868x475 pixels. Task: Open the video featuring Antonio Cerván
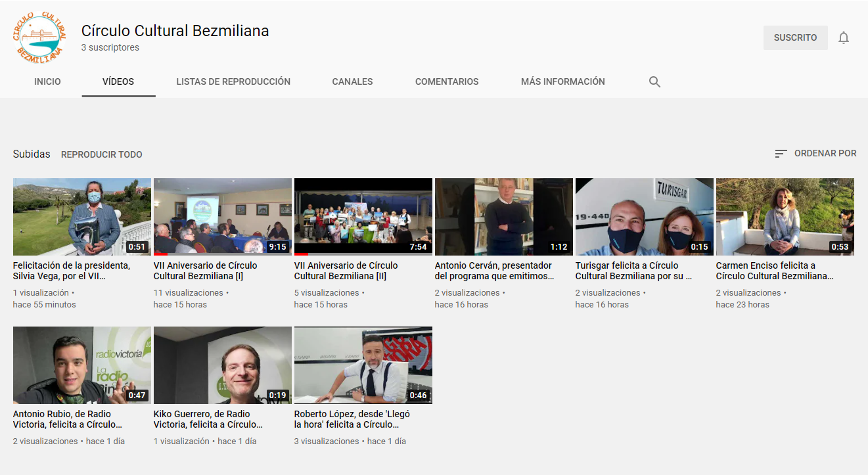pyautogui.click(x=503, y=217)
